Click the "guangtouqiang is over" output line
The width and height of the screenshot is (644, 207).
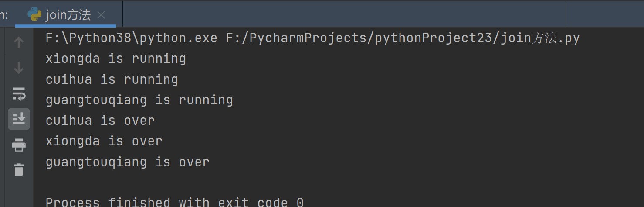tap(127, 162)
